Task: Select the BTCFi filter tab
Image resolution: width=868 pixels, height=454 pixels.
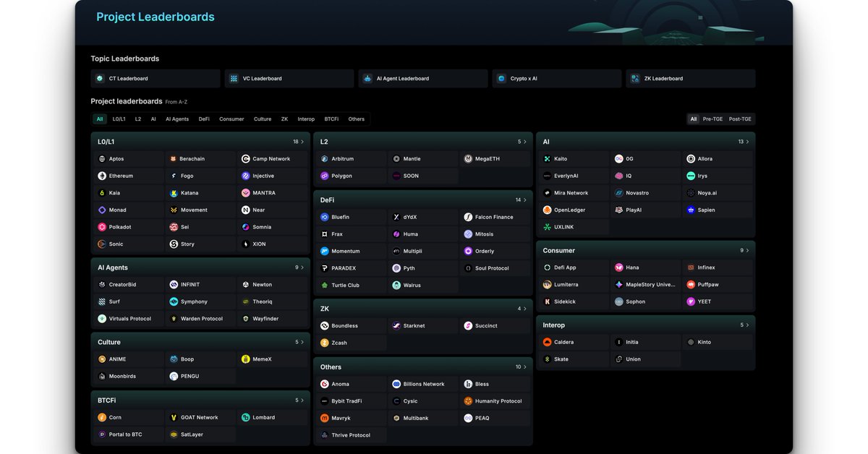Action: click(331, 119)
